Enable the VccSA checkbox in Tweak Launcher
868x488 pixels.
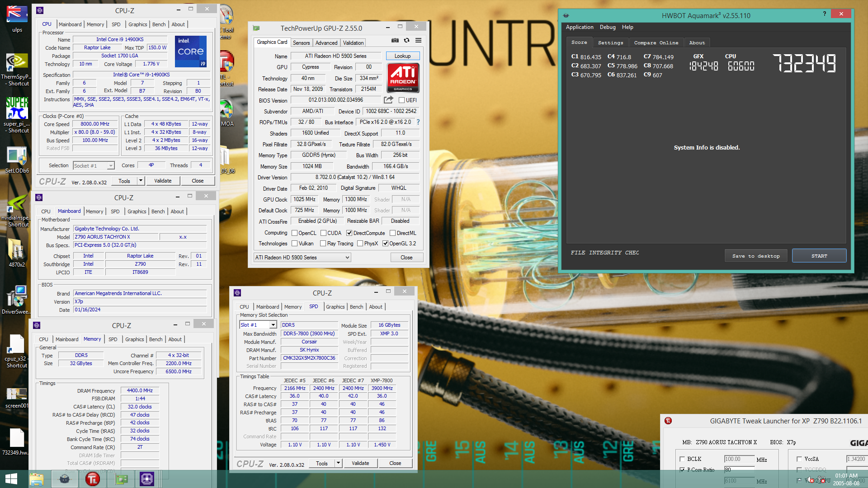click(799, 459)
